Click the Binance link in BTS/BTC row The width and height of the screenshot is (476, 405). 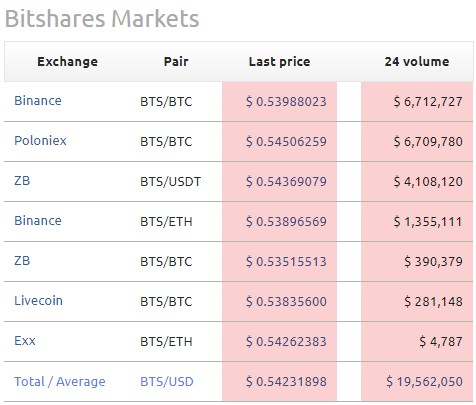click(38, 101)
